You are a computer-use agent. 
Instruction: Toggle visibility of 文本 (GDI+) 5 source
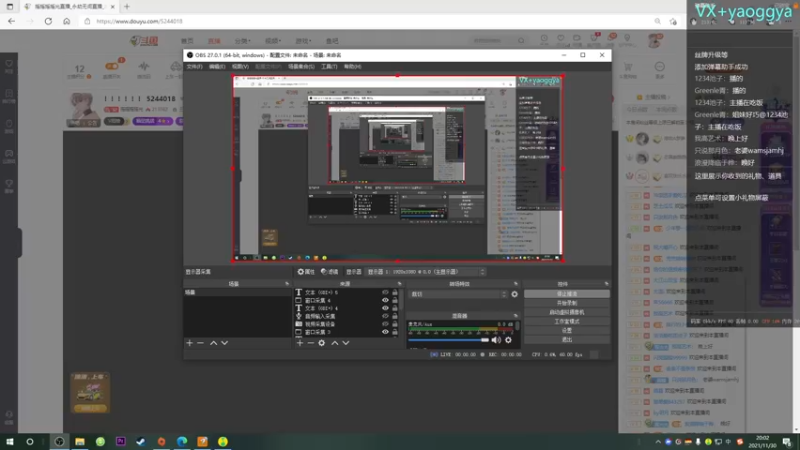[385, 292]
